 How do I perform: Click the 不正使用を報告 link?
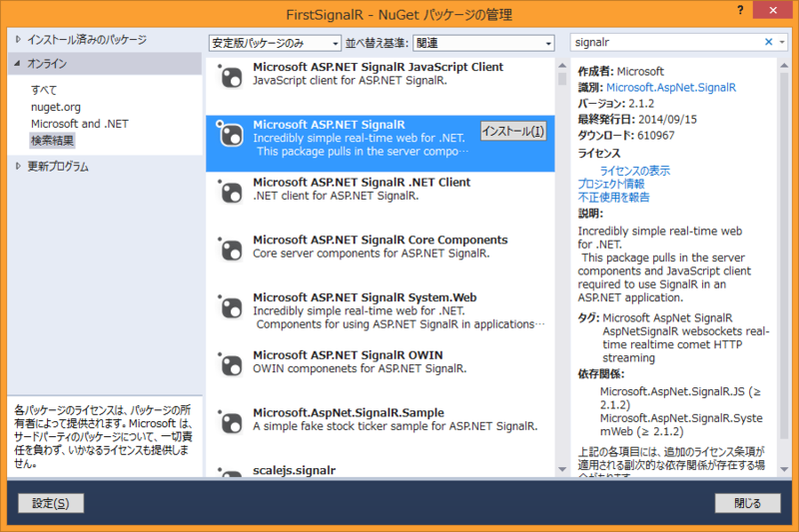click(x=613, y=197)
